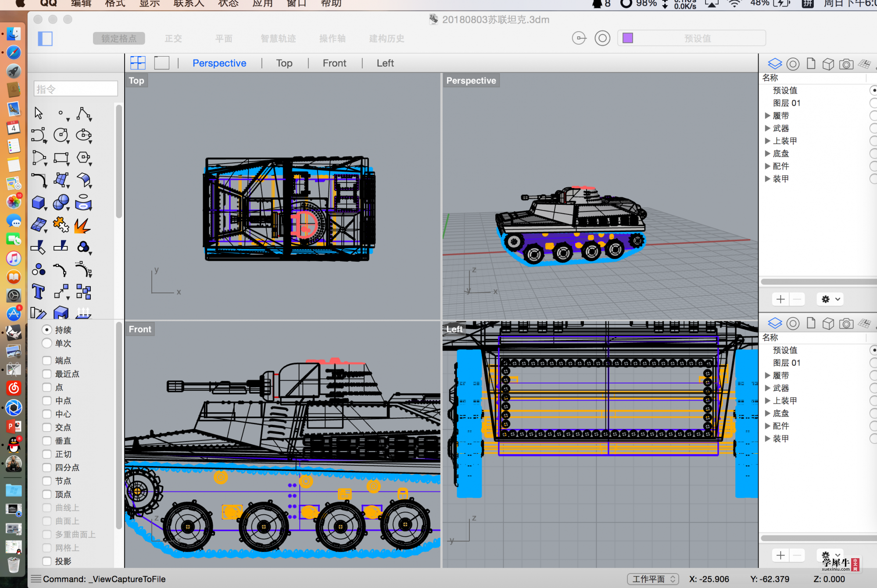The height and width of the screenshot is (588, 877).
Task: Enable the 中心 osnap checkbox
Action: [x=47, y=414]
